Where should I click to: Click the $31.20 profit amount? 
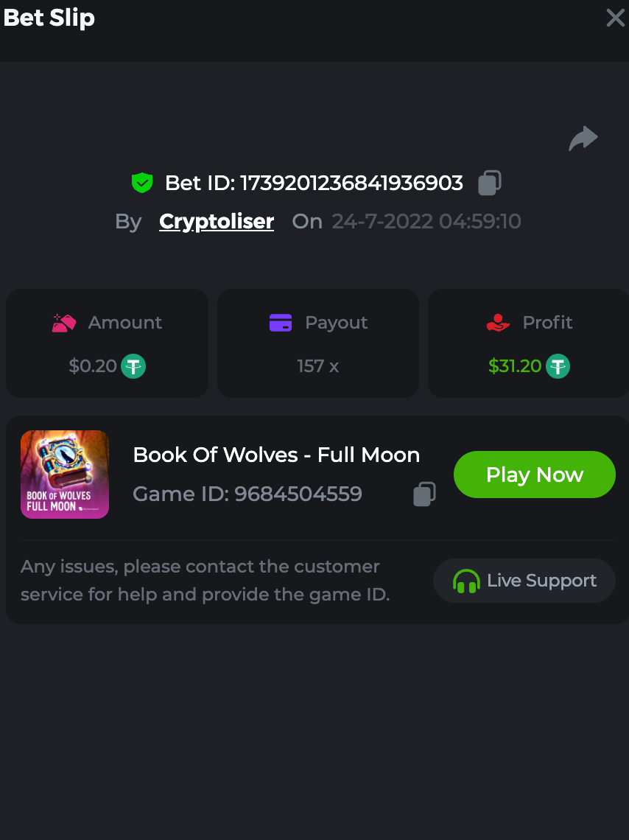click(x=515, y=366)
